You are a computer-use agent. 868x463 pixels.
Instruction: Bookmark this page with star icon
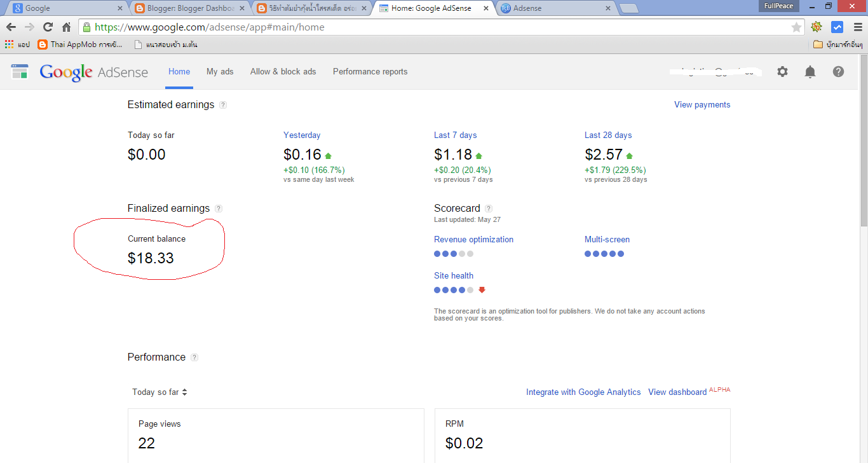pyautogui.click(x=796, y=27)
